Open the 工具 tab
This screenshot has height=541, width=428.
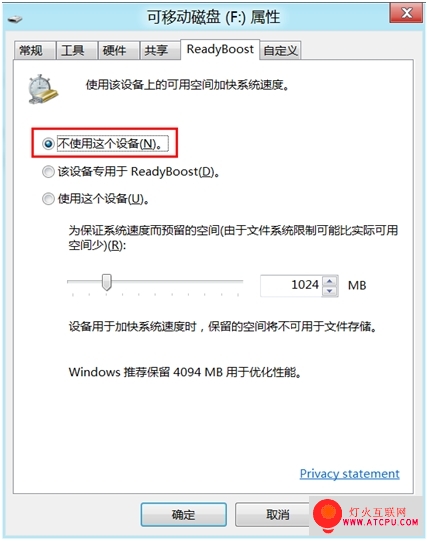pos(77,51)
